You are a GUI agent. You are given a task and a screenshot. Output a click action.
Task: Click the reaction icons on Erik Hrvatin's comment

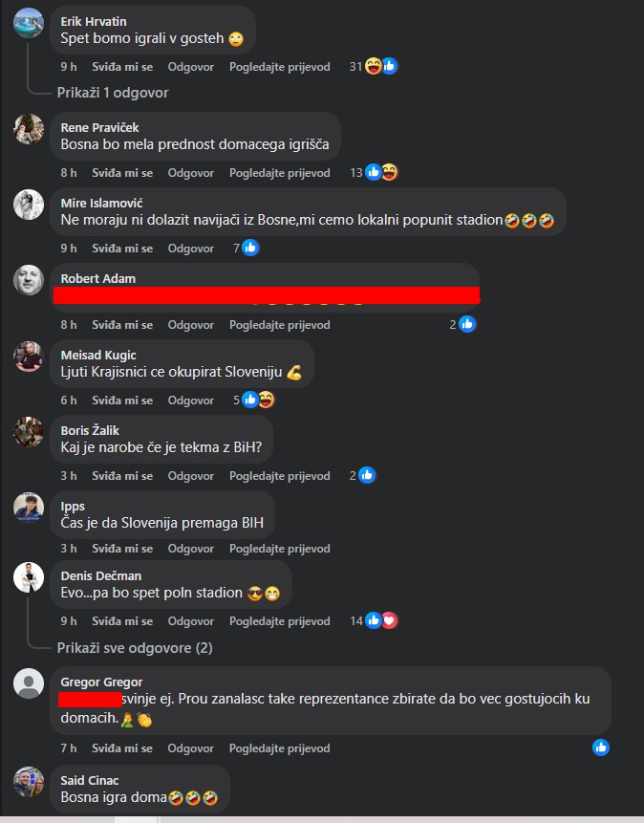click(x=381, y=66)
